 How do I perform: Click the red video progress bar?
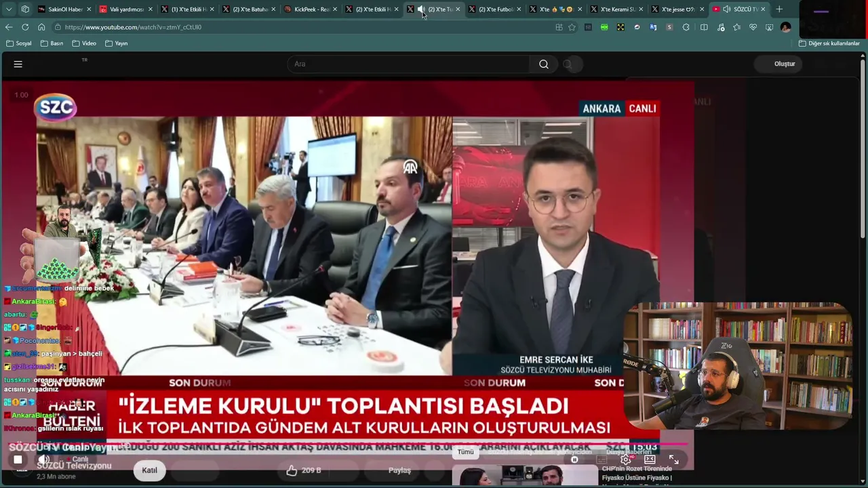(349, 445)
